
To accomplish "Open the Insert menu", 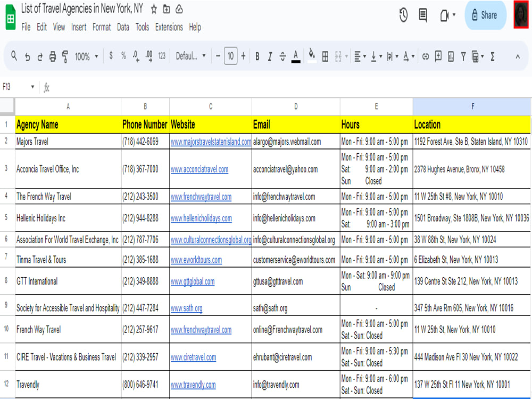I will tap(79, 27).
